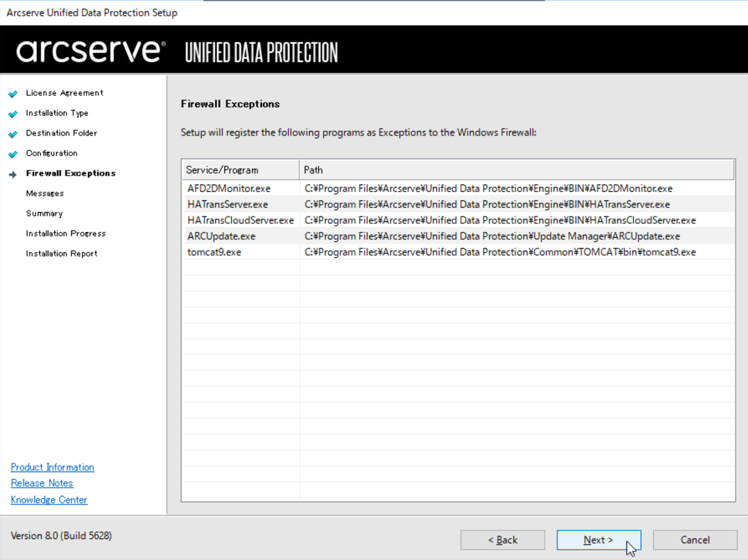Cancel the Arcserve setup
Viewport: 748px width, 560px height.
tap(695, 540)
